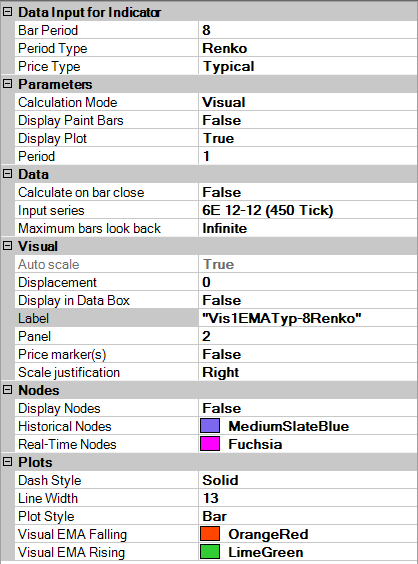The height and width of the screenshot is (564, 418).
Task: Click the LimeGreen Visual EMA Rising swatch
Action: pyautogui.click(x=210, y=552)
